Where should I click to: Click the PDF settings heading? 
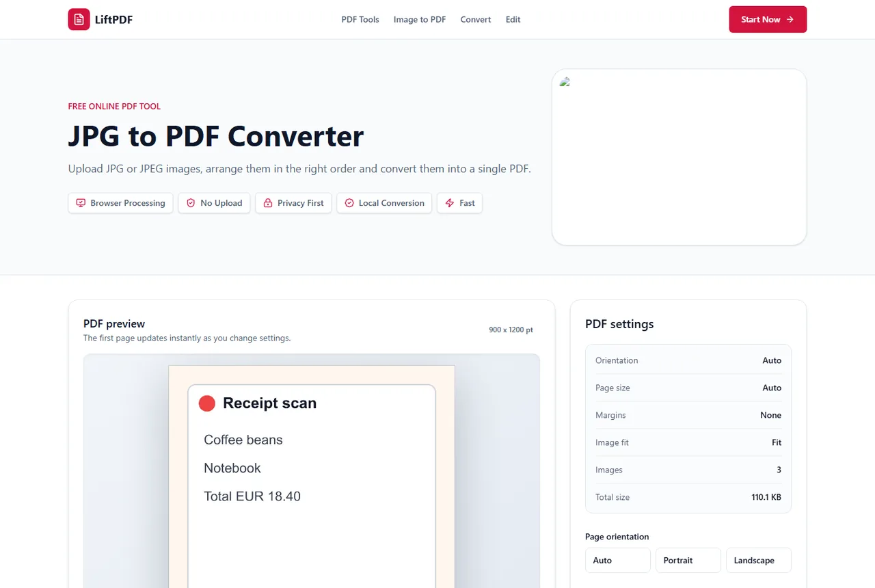[619, 324]
